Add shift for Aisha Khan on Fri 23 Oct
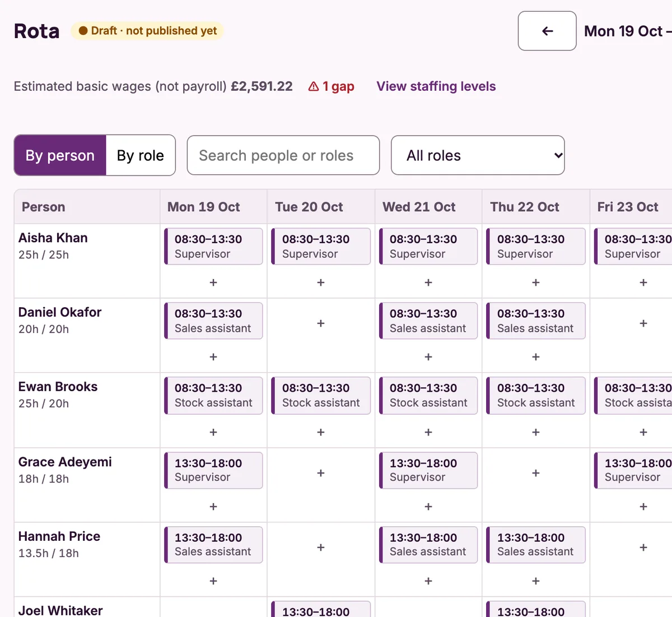Screen dimensions: 672x617 [x=643, y=282]
